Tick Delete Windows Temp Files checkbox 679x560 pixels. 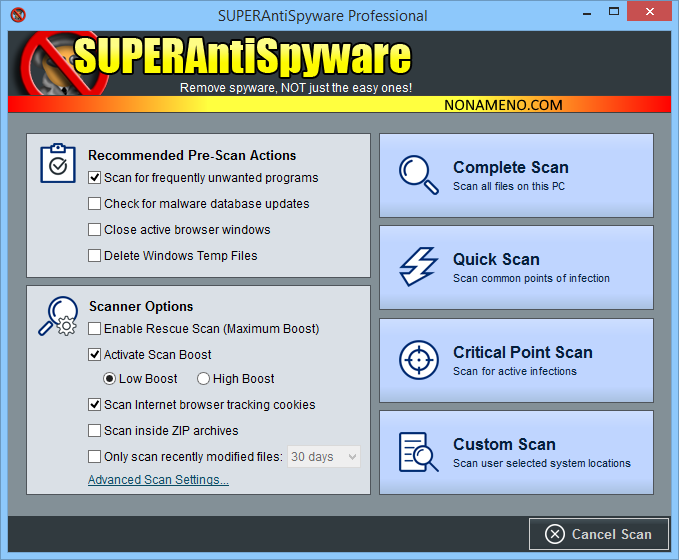(x=95, y=256)
